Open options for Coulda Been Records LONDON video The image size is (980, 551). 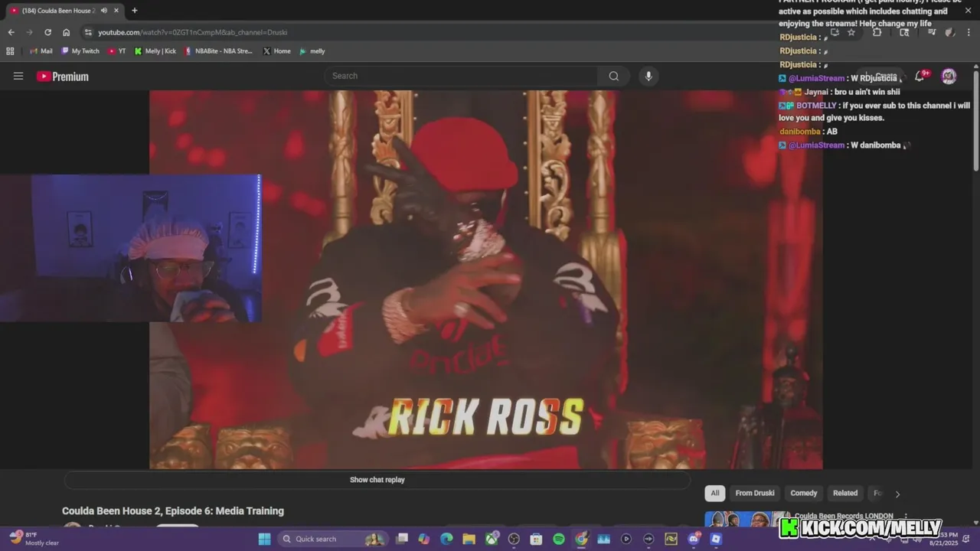pos(906,517)
